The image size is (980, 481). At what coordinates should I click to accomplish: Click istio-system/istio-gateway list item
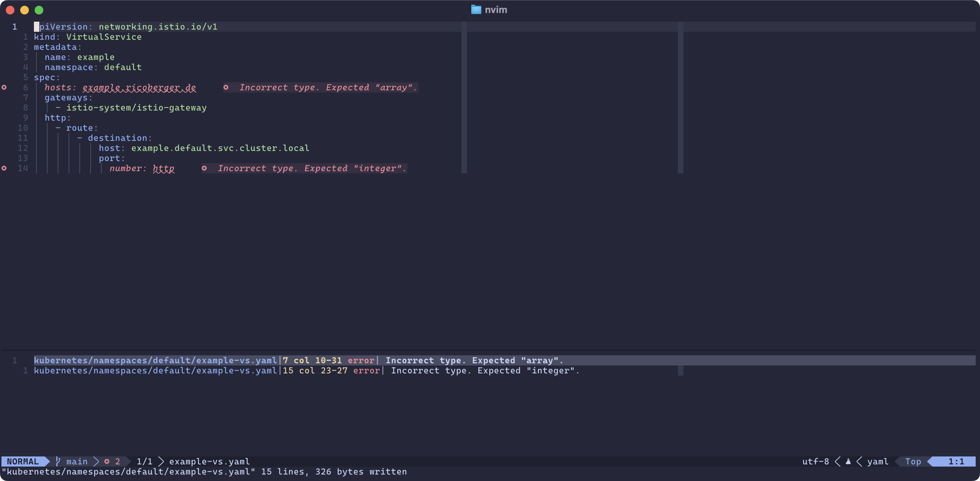[137, 108]
